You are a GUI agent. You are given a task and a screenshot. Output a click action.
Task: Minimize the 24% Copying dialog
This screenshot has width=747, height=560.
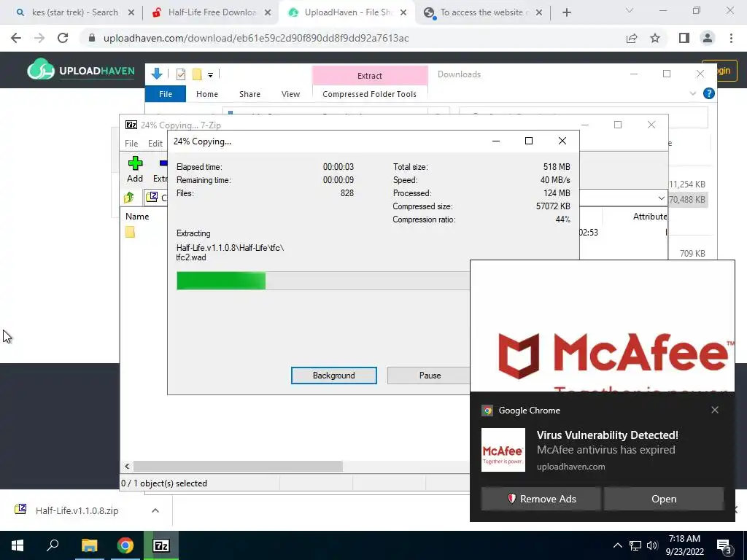496,141
